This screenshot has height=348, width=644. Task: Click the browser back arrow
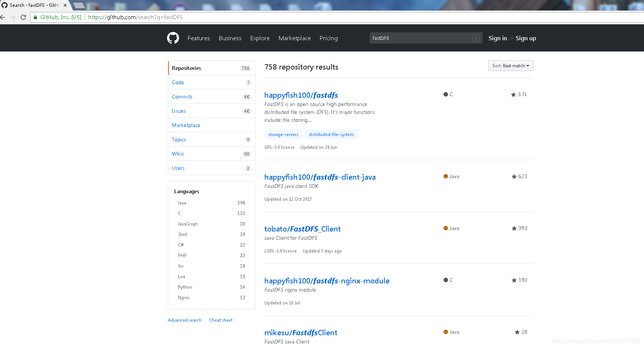[2, 17]
